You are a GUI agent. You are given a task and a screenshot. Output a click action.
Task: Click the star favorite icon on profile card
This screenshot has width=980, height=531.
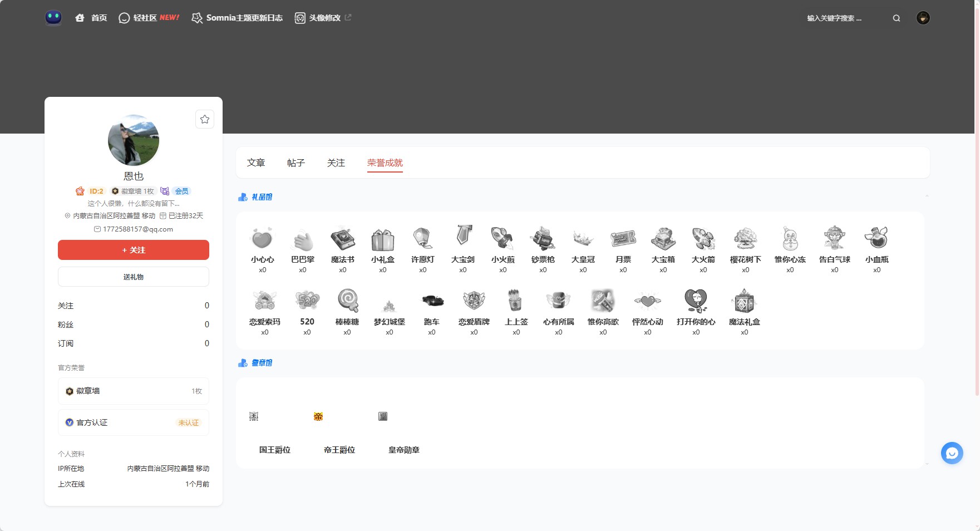pyautogui.click(x=205, y=119)
